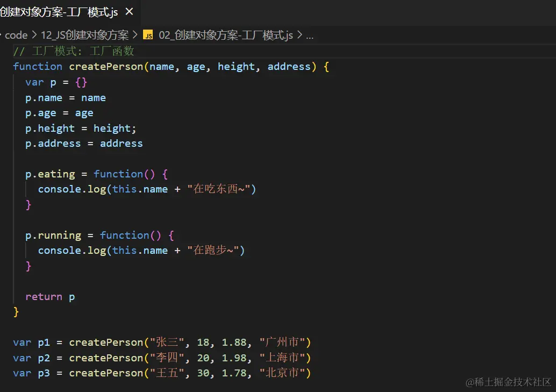Click the string "在跑步~"

pos(215,251)
